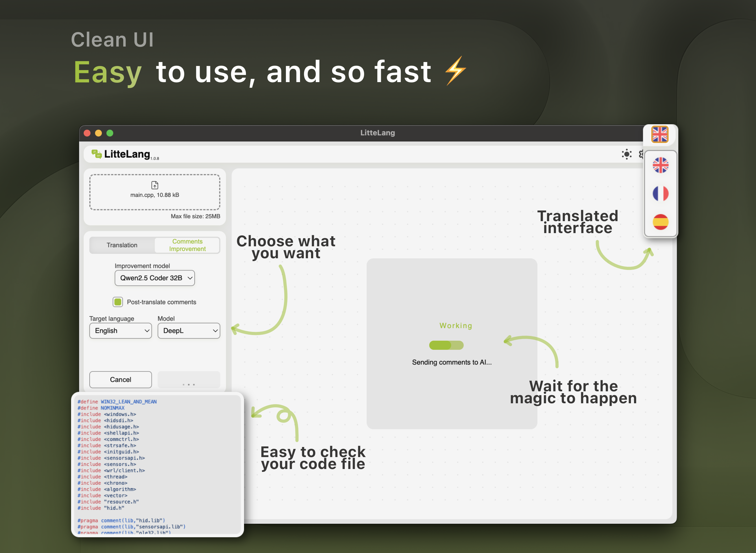Toggle the Post-translate comments checkbox

click(x=118, y=302)
